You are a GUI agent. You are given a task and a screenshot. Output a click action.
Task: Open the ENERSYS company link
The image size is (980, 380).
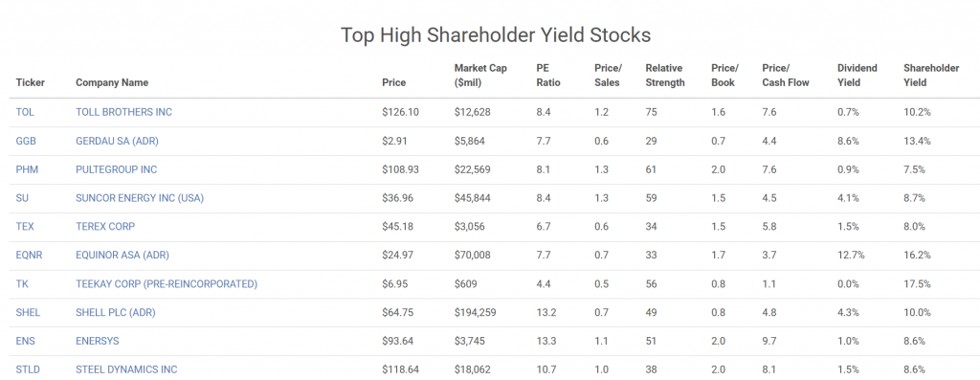[98, 341]
